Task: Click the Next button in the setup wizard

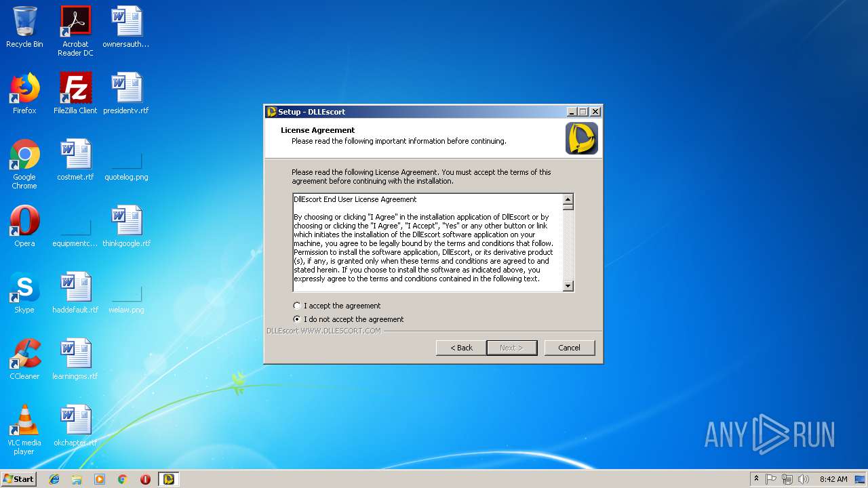Action: point(512,348)
